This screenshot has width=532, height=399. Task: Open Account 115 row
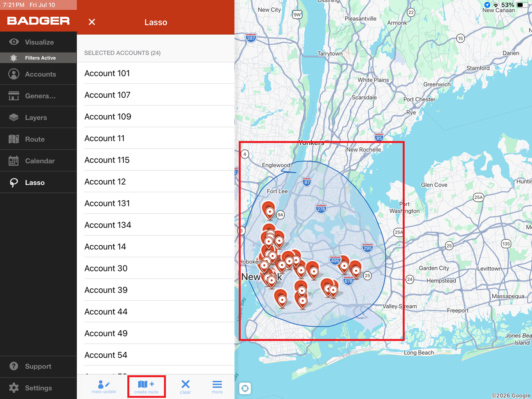(x=156, y=160)
